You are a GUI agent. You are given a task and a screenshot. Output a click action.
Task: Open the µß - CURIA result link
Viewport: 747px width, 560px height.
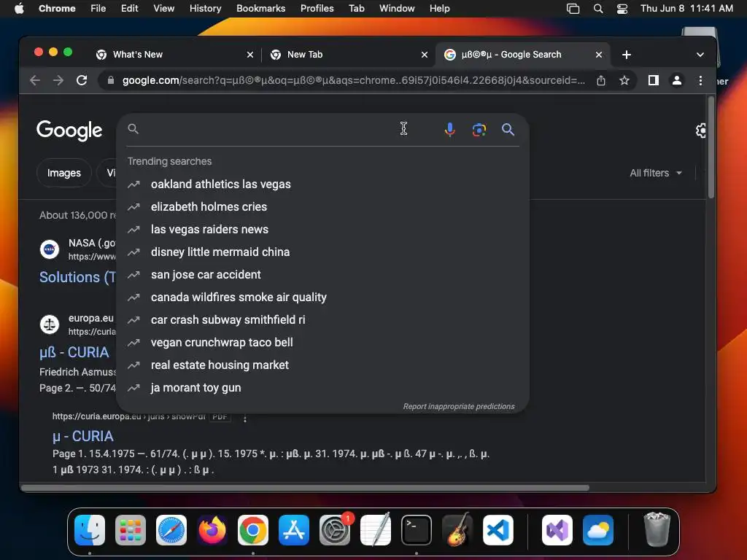[x=74, y=352]
